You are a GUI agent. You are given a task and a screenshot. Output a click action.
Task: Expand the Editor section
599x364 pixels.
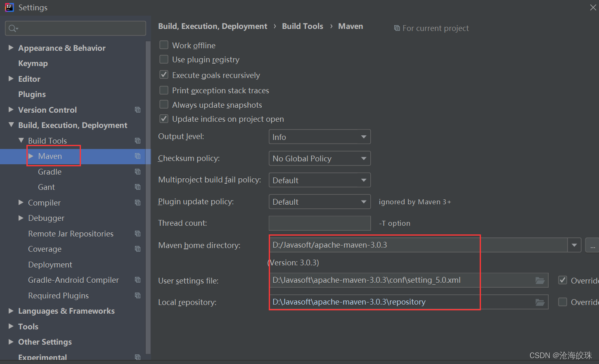pos(11,79)
